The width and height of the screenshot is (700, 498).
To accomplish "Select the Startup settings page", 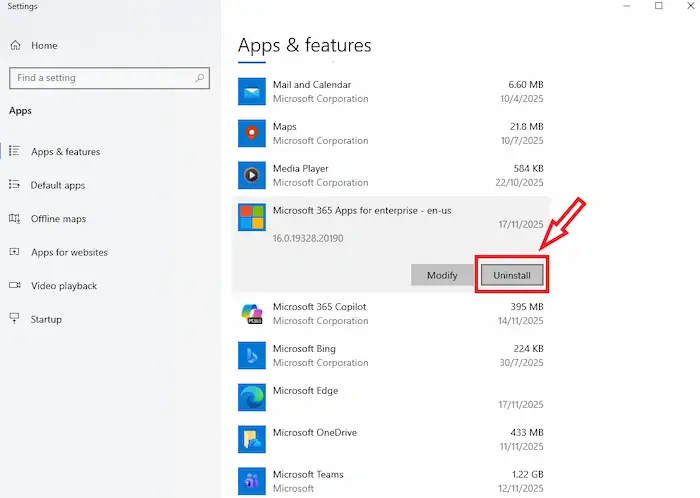I will 46,319.
